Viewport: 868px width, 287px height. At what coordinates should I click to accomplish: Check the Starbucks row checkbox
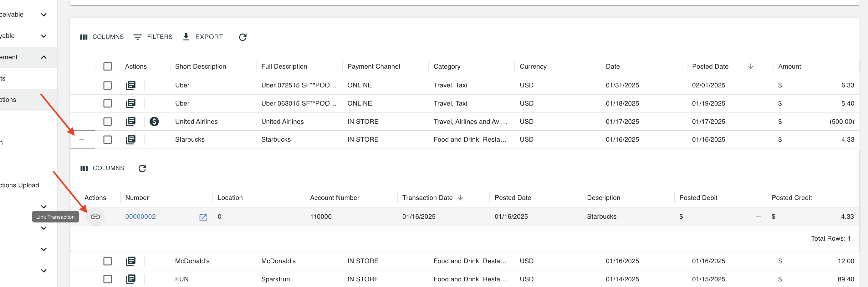pyautogui.click(x=108, y=139)
